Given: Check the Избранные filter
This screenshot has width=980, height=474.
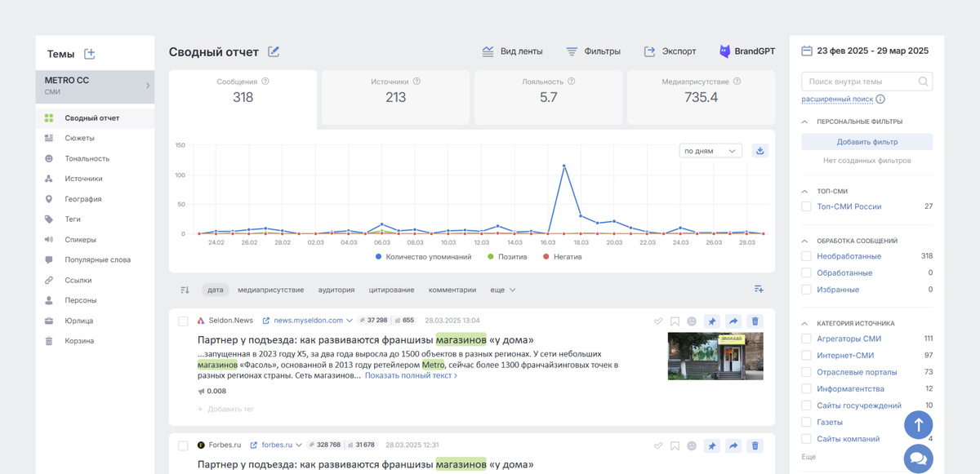Looking at the screenshot, I should 806,290.
